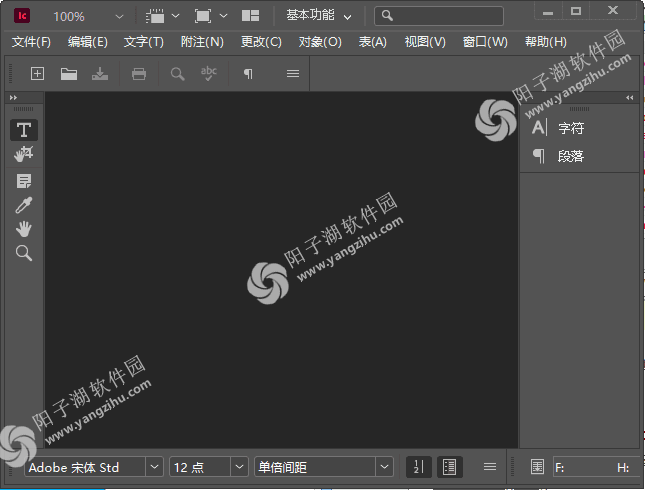This screenshot has width=645, height=490.
Task: Click the Save download-arrow icon
Action: pyautogui.click(x=100, y=74)
